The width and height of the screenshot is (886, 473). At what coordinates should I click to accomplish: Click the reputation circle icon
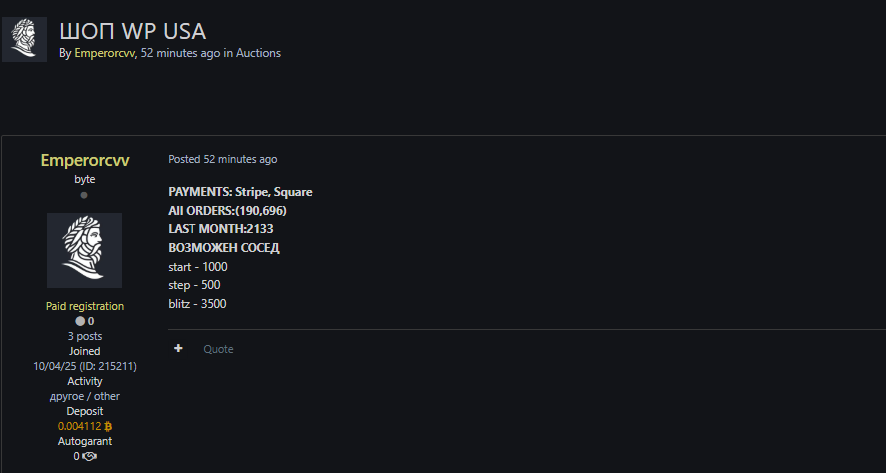tap(80, 321)
